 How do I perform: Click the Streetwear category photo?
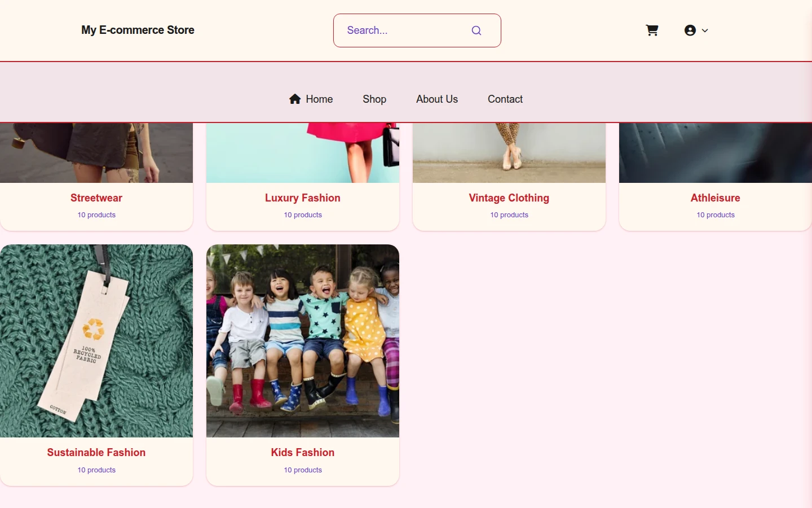pos(96,153)
